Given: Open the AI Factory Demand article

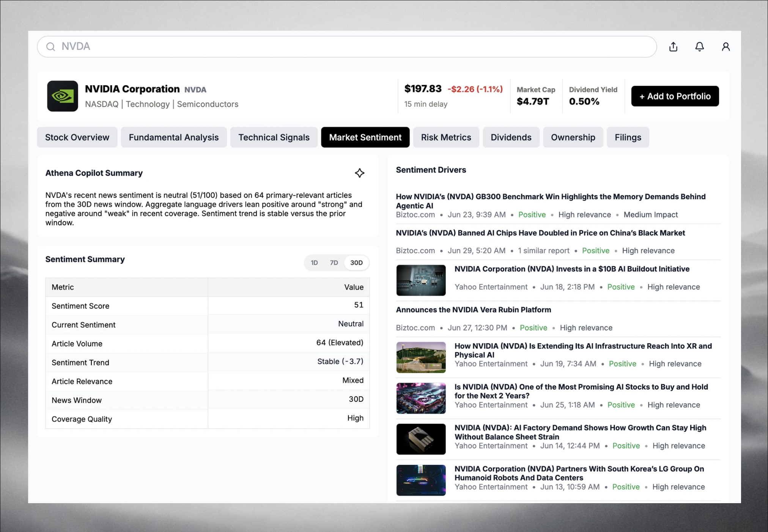Looking at the screenshot, I should [581, 432].
